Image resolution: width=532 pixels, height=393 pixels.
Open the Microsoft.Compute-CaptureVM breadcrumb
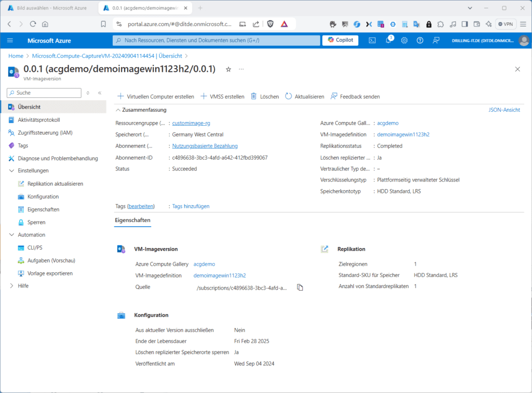pyautogui.click(x=107, y=56)
